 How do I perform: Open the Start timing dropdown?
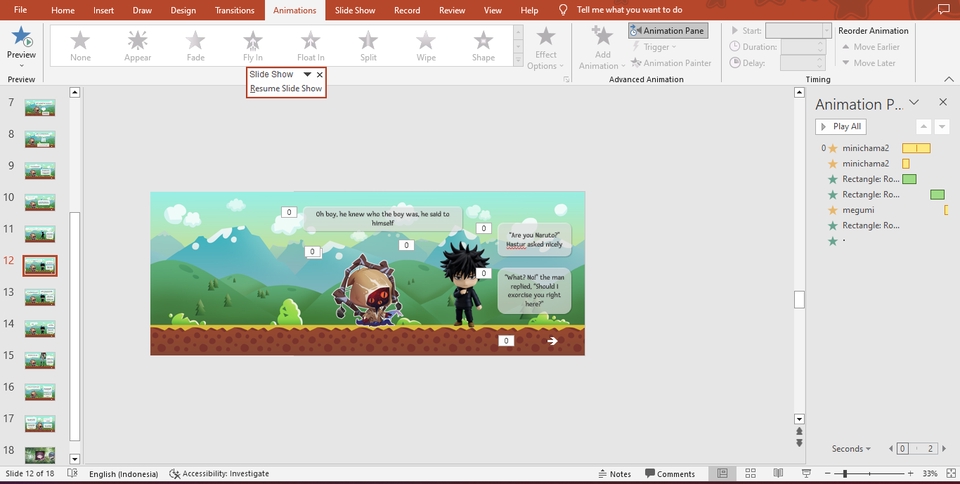pyautogui.click(x=827, y=30)
